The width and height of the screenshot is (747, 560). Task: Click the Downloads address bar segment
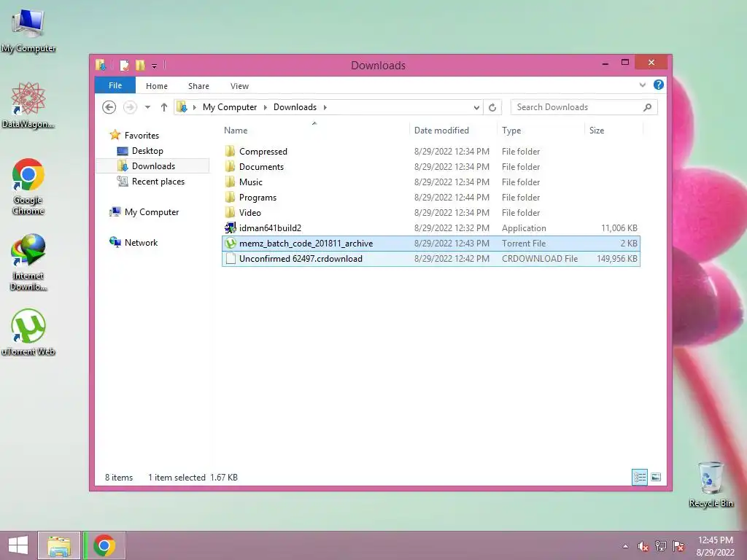tap(295, 107)
